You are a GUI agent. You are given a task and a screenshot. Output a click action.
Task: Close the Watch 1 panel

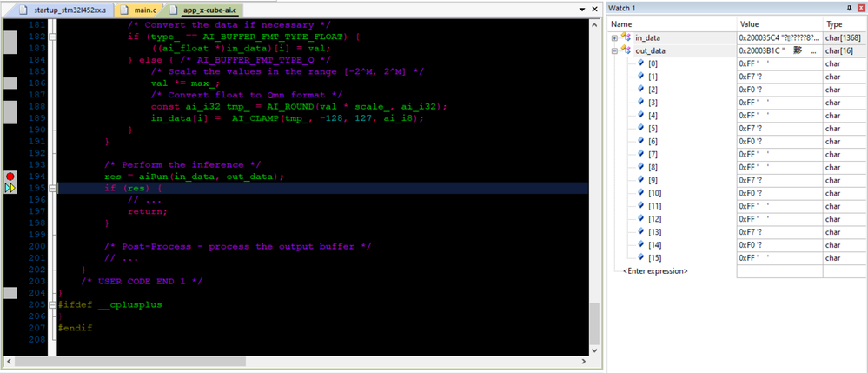(x=861, y=8)
